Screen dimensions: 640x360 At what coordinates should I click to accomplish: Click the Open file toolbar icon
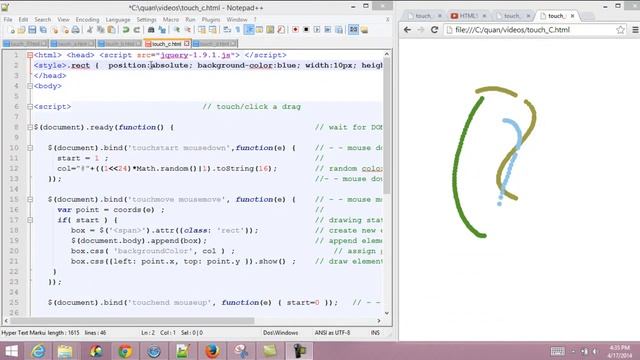[x=22, y=30]
